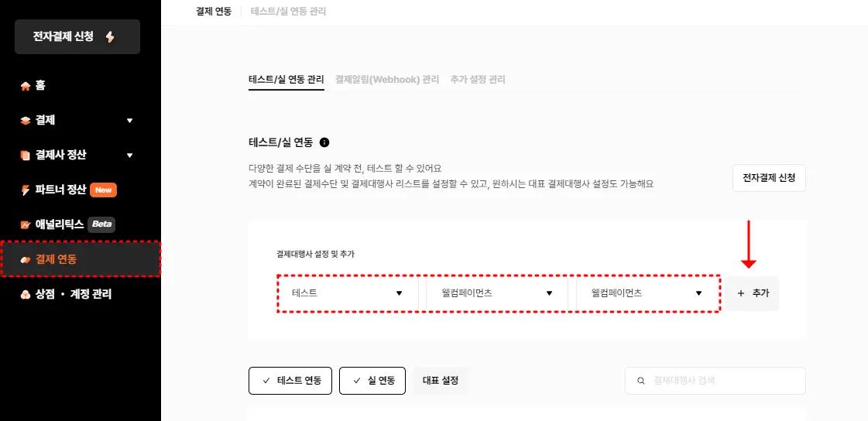The height and width of the screenshot is (421, 868).
Task: Click the 결제 연동 link icon
Action: coord(26,259)
